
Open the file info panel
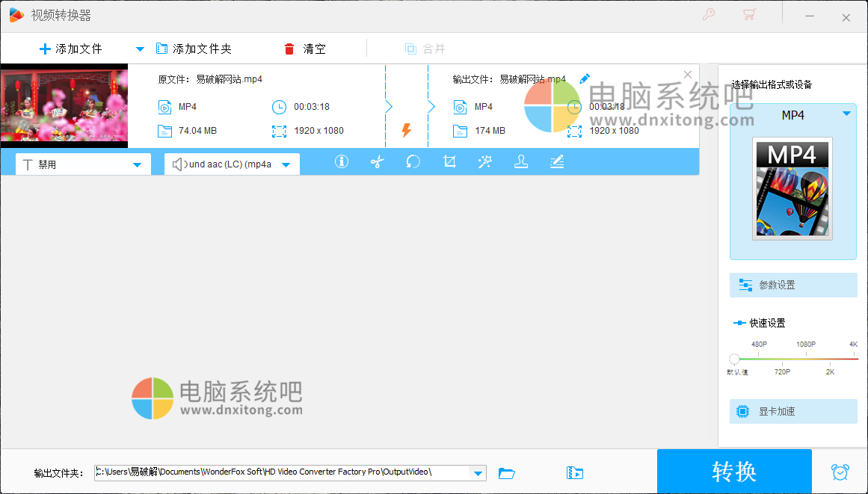pos(342,161)
